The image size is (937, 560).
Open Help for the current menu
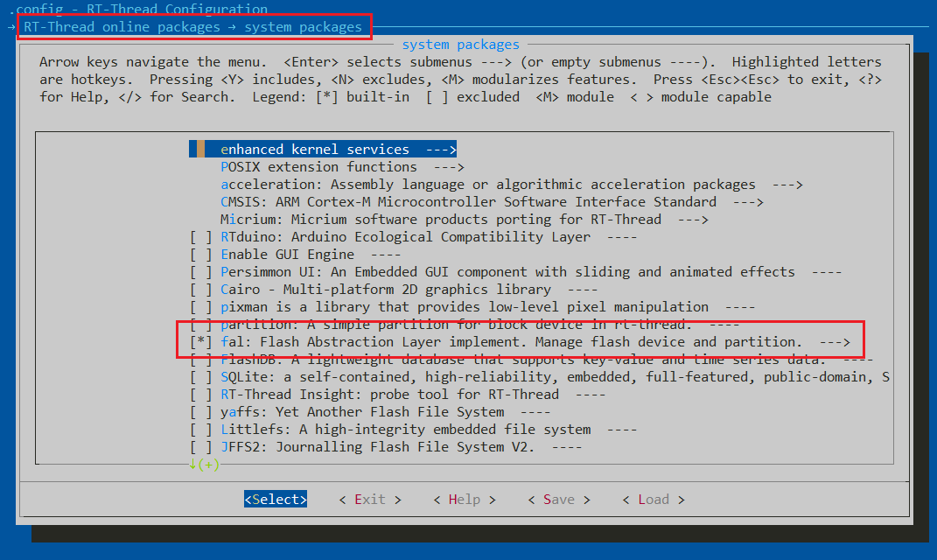(x=464, y=499)
